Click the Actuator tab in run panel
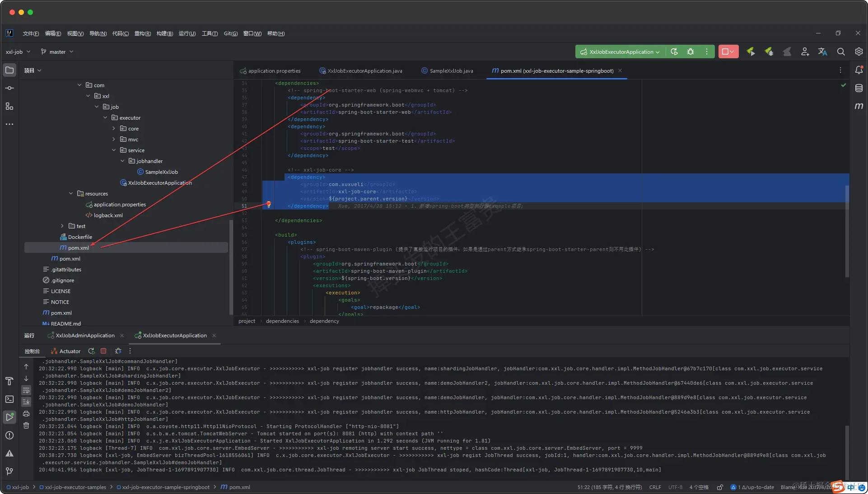Viewport: 868px width, 494px height. coord(66,351)
